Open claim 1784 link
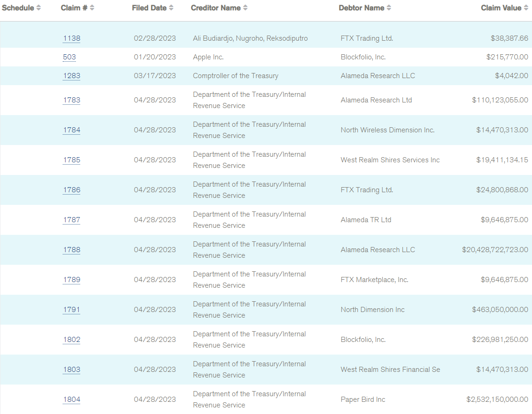532x414 pixels. point(72,130)
